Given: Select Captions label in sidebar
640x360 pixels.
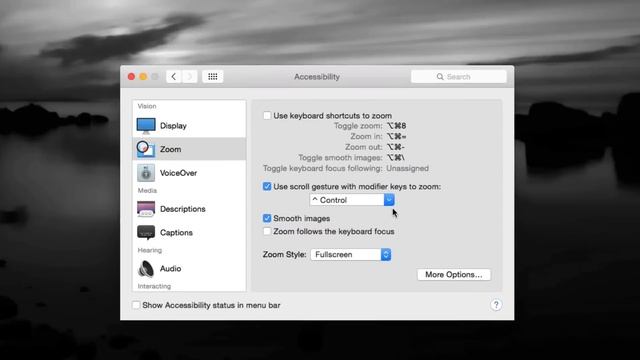Looking at the screenshot, I should click(x=176, y=233).
